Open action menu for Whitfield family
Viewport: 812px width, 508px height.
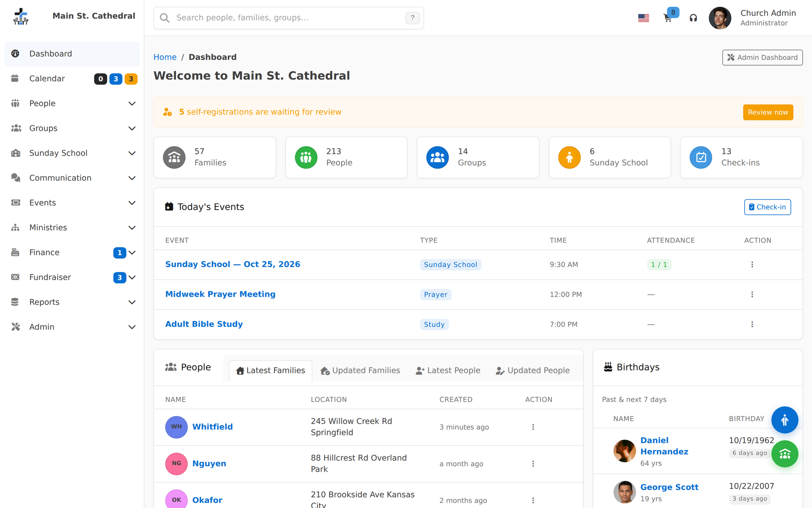point(533,427)
